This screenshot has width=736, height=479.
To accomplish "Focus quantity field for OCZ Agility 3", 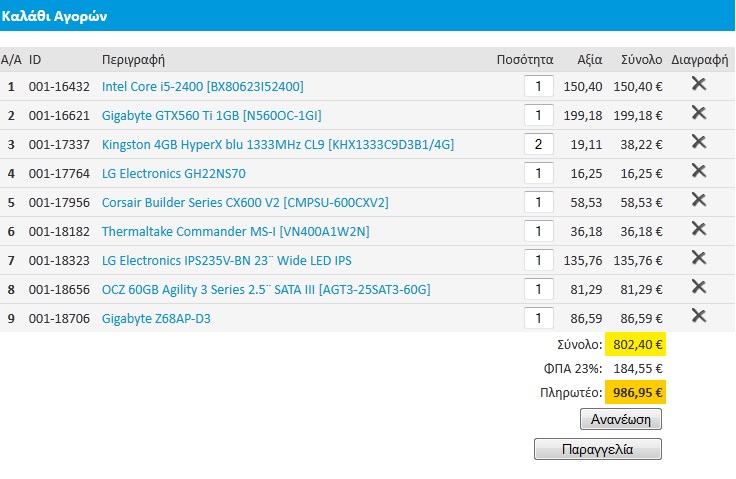I will click(538, 289).
